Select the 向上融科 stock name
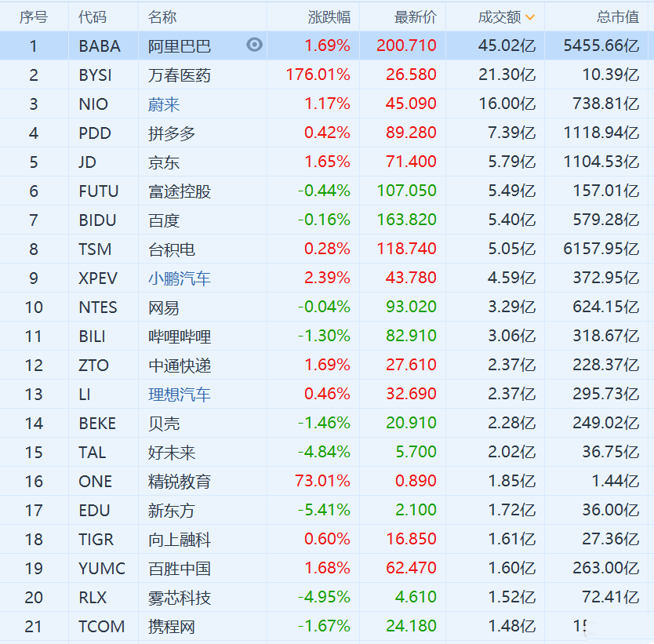This screenshot has height=644, width=654. coord(180,540)
